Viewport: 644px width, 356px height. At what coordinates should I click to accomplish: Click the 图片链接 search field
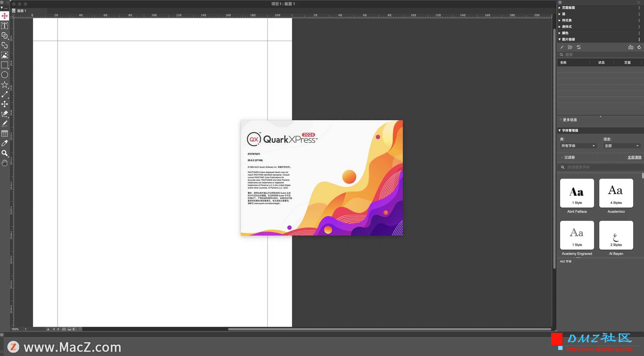600,55
